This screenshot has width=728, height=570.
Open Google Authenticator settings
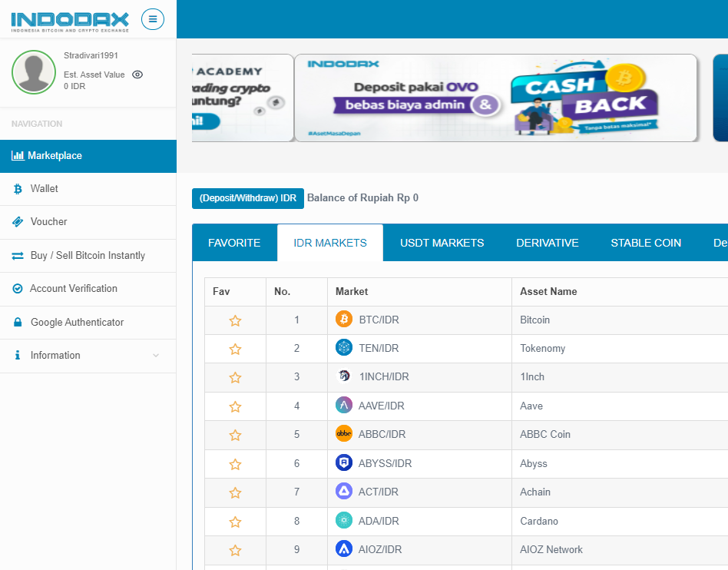88,323
